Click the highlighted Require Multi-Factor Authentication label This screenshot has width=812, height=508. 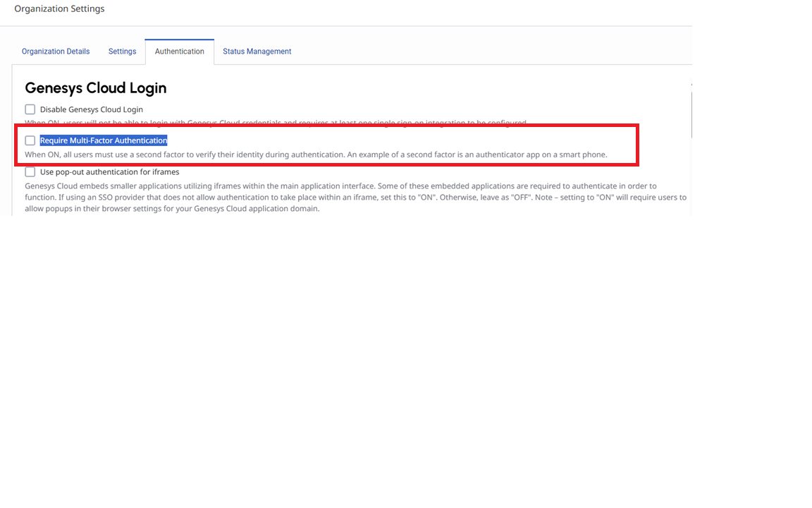tap(104, 140)
